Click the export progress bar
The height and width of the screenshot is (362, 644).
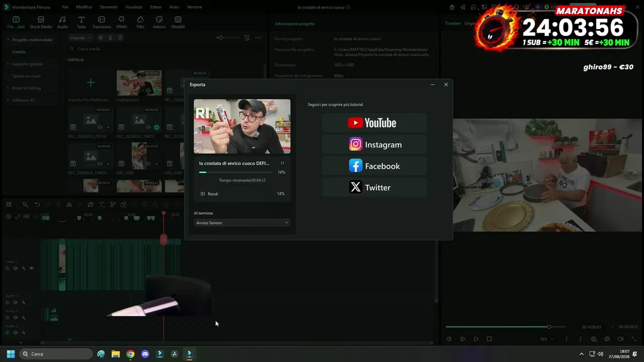(235, 172)
